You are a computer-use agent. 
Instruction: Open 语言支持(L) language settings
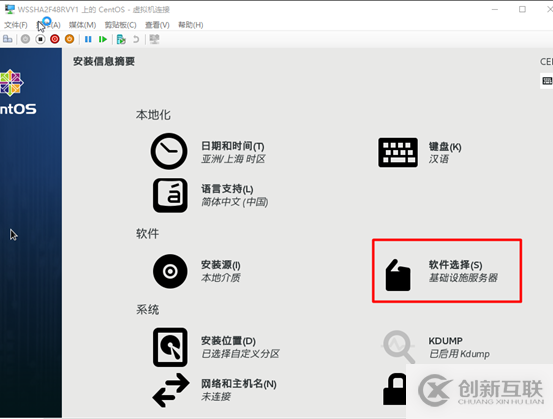(210, 195)
